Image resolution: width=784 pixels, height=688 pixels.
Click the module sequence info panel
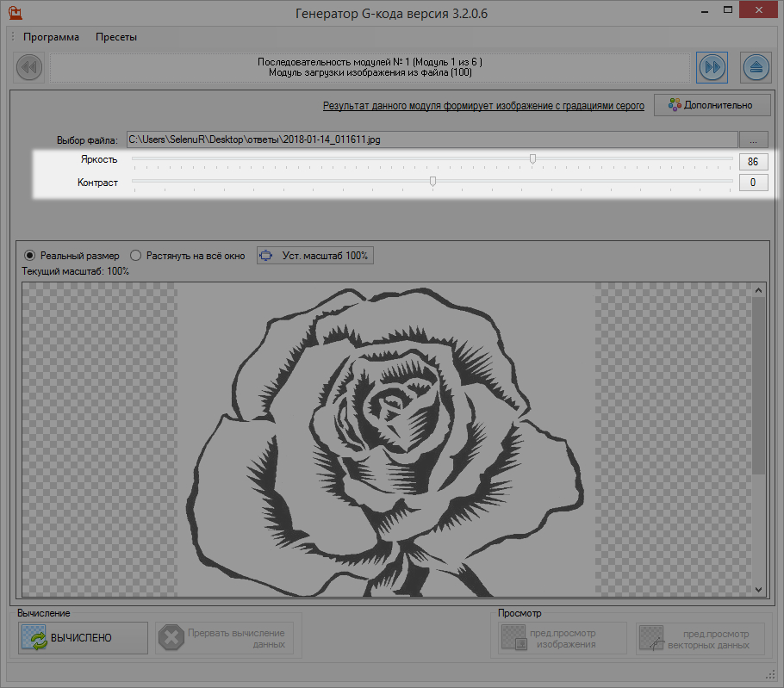(x=370, y=67)
